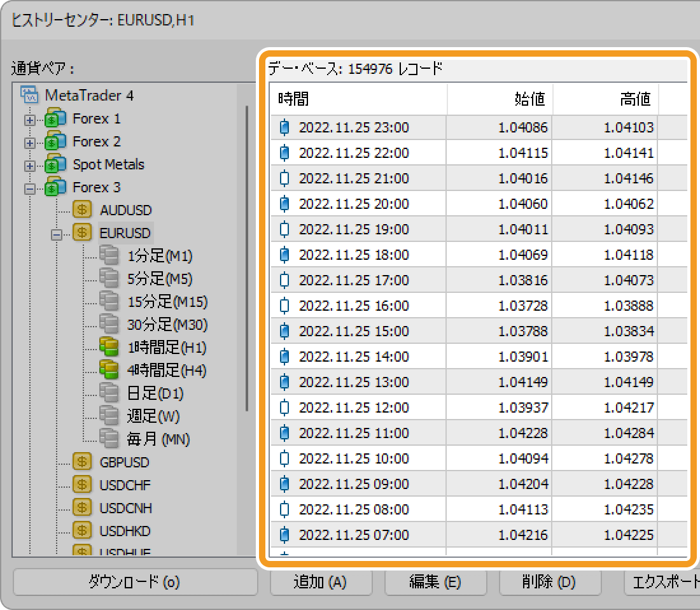This screenshot has width=700, height=610.
Task: Click the gray database icon for 30分足(M30)
Action: pyautogui.click(x=109, y=323)
